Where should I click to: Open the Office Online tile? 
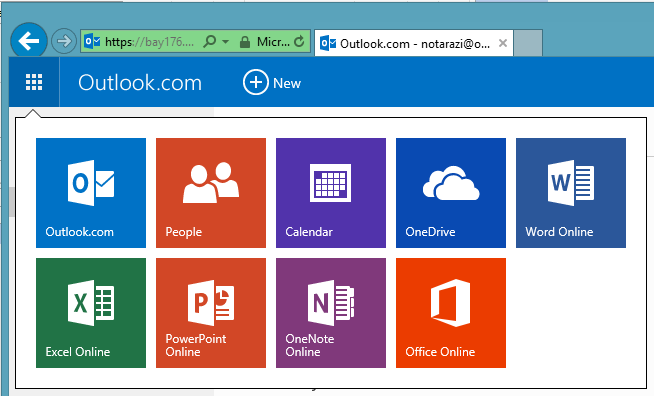pyautogui.click(x=451, y=313)
